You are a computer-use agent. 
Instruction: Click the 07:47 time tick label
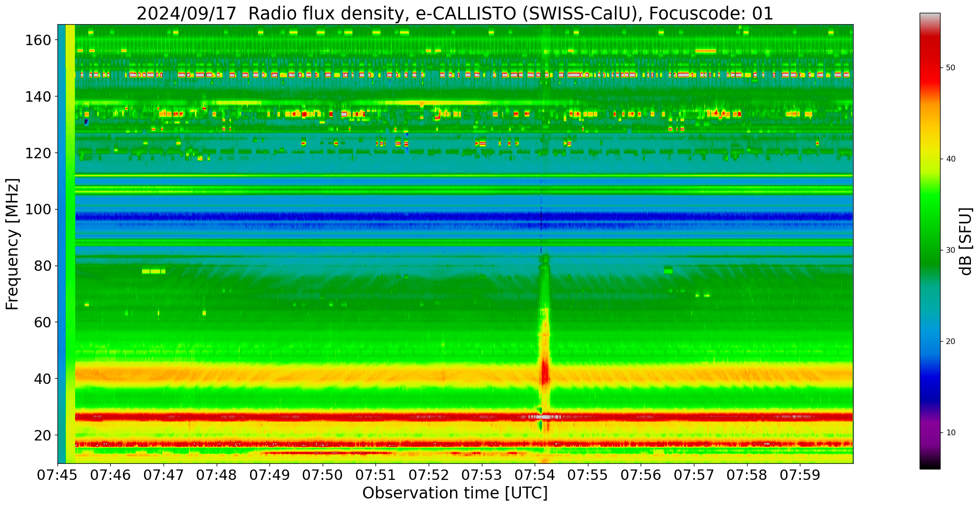pyautogui.click(x=164, y=475)
